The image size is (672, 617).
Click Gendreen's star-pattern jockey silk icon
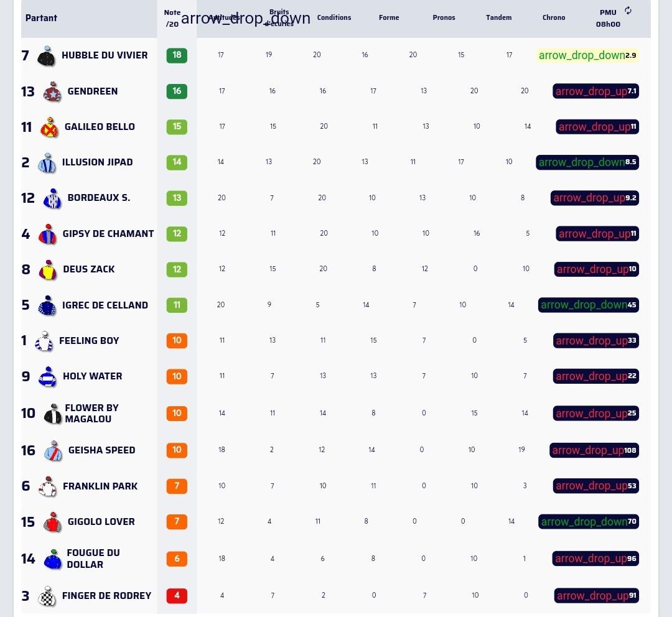tap(52, 91)
